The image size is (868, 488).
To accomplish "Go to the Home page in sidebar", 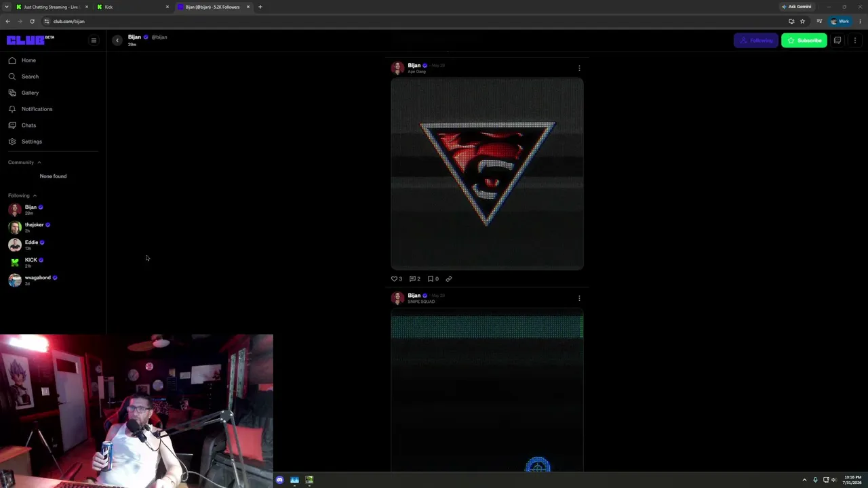I will click(22, 60).
